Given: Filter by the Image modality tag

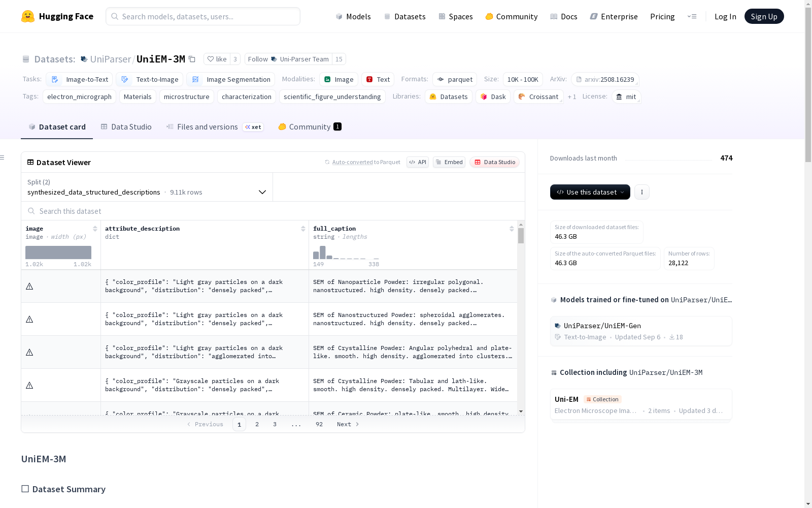Looking at the screenshot, I should pyautogui.click(x=339, y=79).
